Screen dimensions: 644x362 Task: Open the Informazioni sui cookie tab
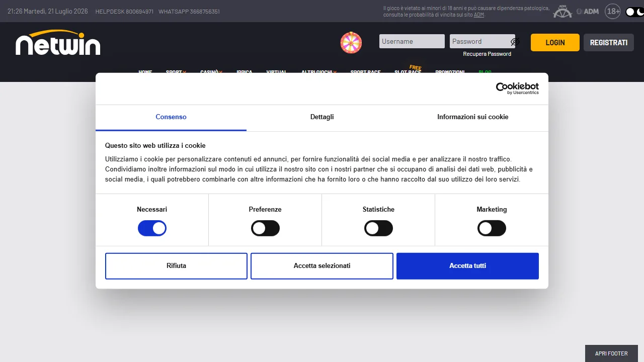click(x=473, y=117)
